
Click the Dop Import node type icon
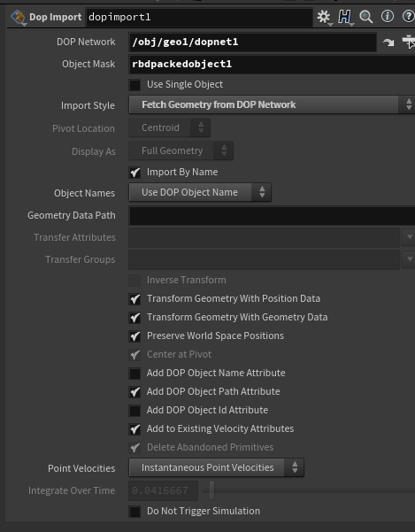click(18, 17)
